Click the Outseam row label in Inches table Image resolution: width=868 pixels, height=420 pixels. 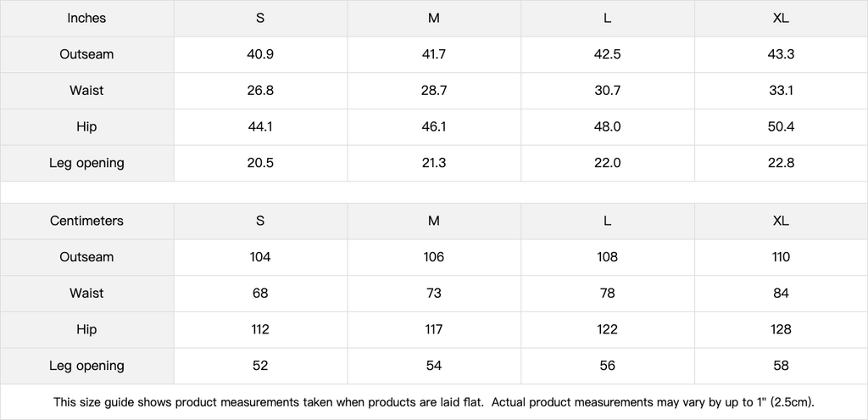click(x=86, y=54)
